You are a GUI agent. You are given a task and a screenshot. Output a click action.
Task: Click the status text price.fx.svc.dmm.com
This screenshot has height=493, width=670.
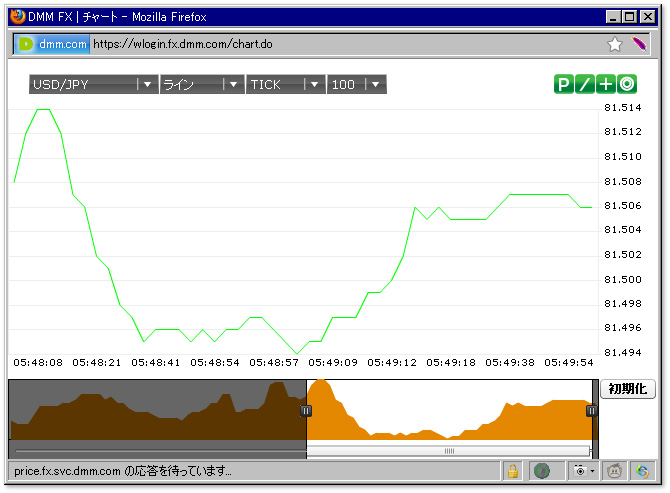click(67, 471)
